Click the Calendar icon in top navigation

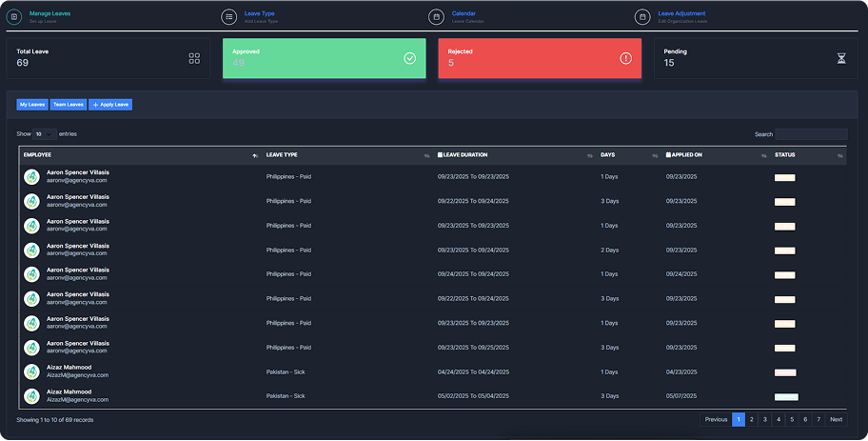pyautogui.click(x=436, y=16)
